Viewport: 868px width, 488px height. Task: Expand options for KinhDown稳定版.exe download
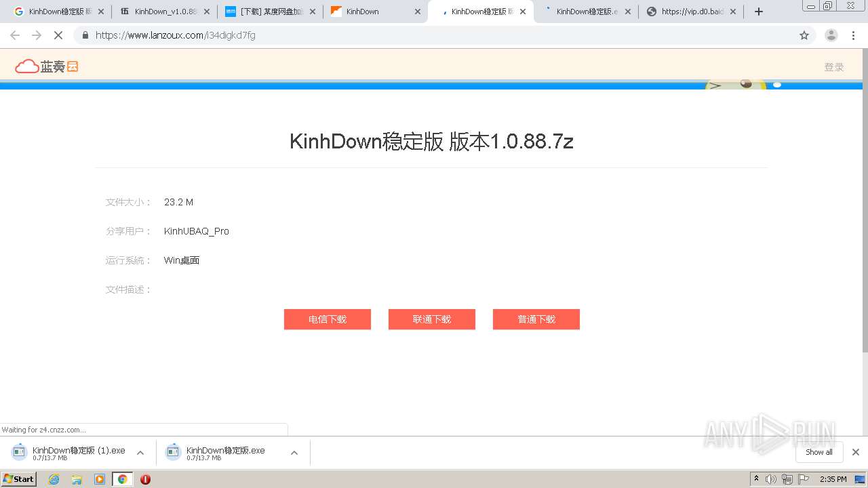pyautogui.click(x=294, y=453)
